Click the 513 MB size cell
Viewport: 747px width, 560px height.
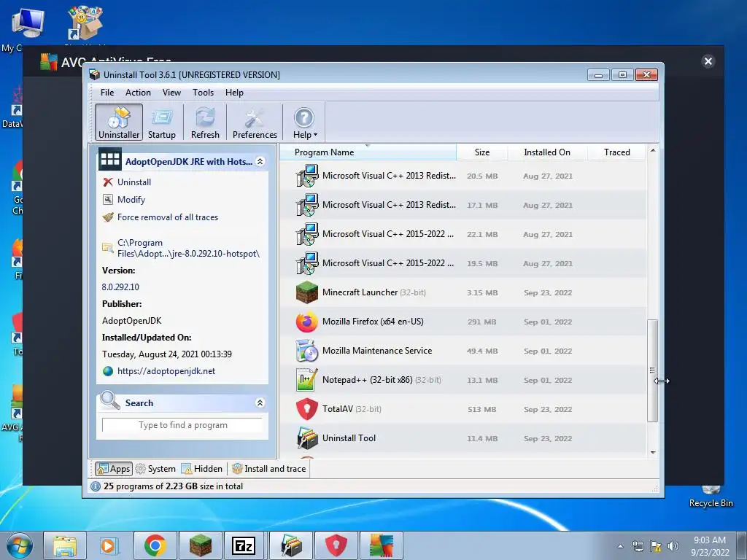tap(481, 410)
